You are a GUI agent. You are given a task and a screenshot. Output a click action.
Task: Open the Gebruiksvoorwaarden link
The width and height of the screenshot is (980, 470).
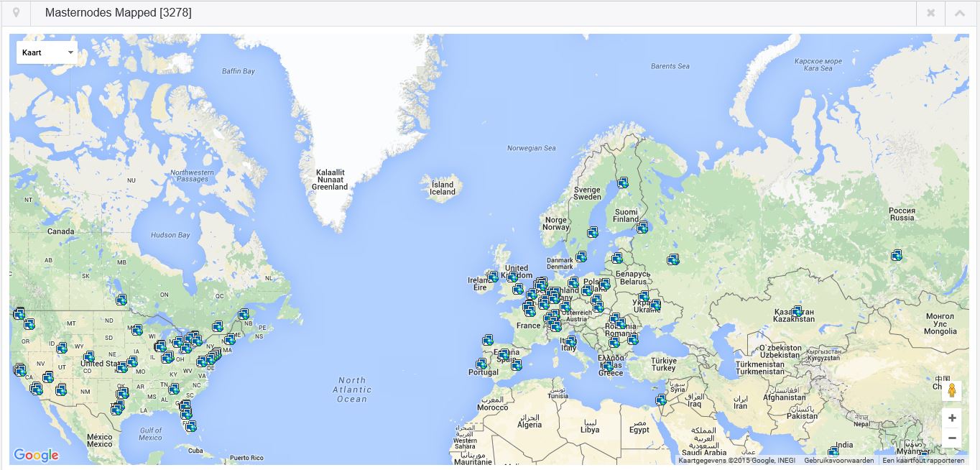(839, 461)
